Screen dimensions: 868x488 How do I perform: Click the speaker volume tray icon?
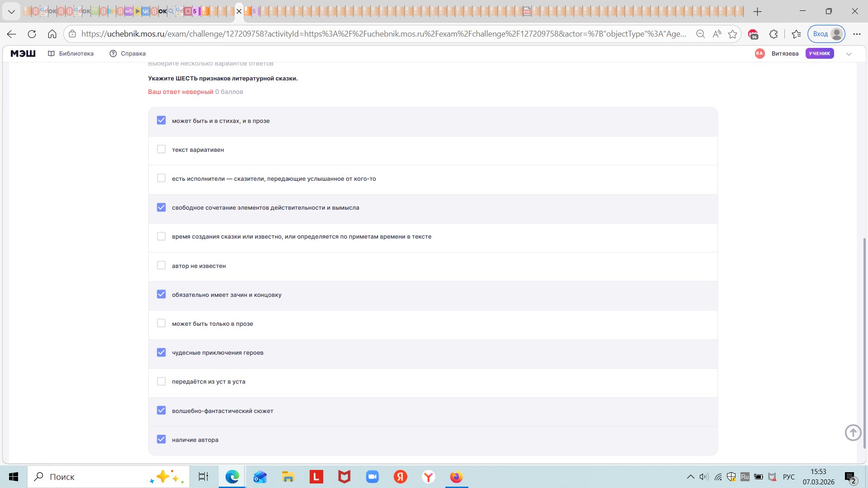point(704,477)
